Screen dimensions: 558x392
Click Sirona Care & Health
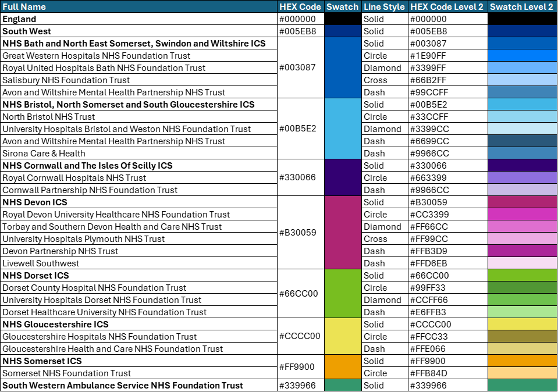click(x=139, y=154)
